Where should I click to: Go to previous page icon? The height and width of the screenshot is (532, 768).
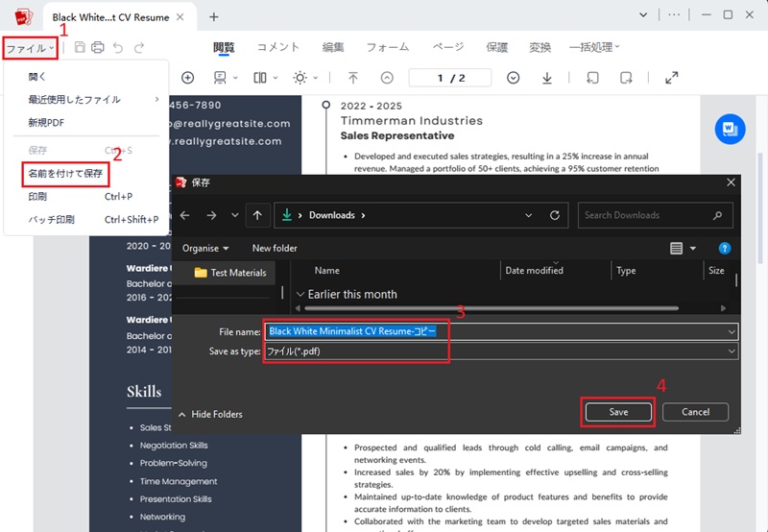tap(387, 78)
